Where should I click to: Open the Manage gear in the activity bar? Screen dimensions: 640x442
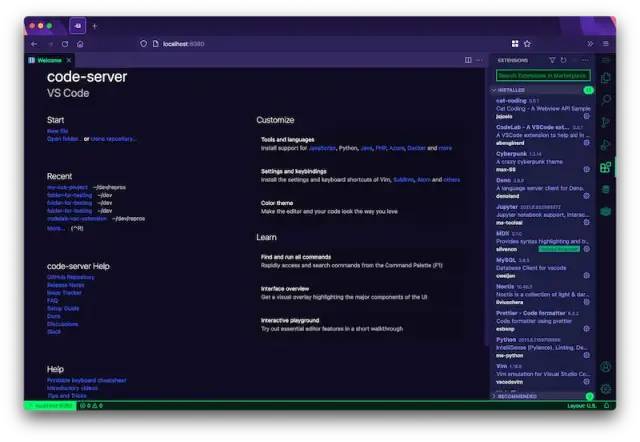pos(606,389)
